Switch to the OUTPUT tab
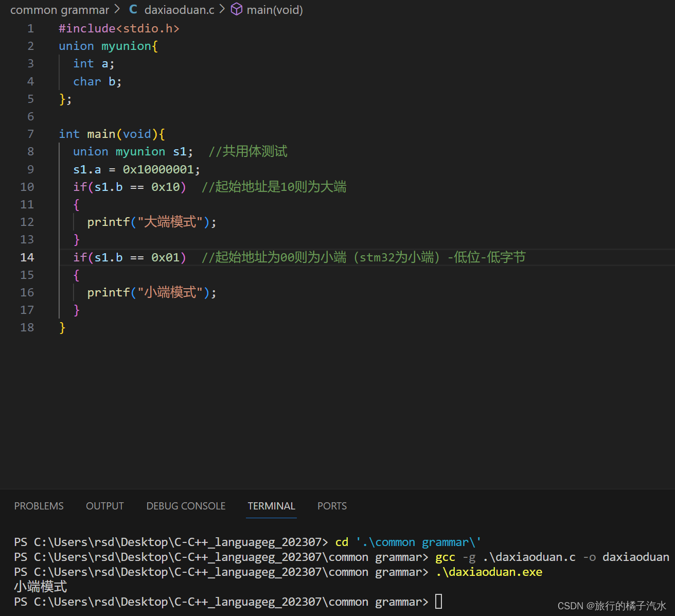675x616 pixels. (105, 506)
